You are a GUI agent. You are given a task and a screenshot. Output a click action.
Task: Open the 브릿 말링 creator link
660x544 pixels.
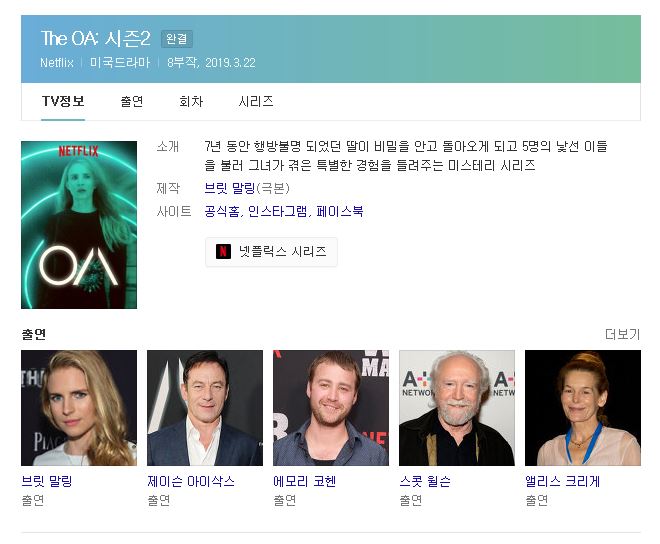(x=230, y=188)
